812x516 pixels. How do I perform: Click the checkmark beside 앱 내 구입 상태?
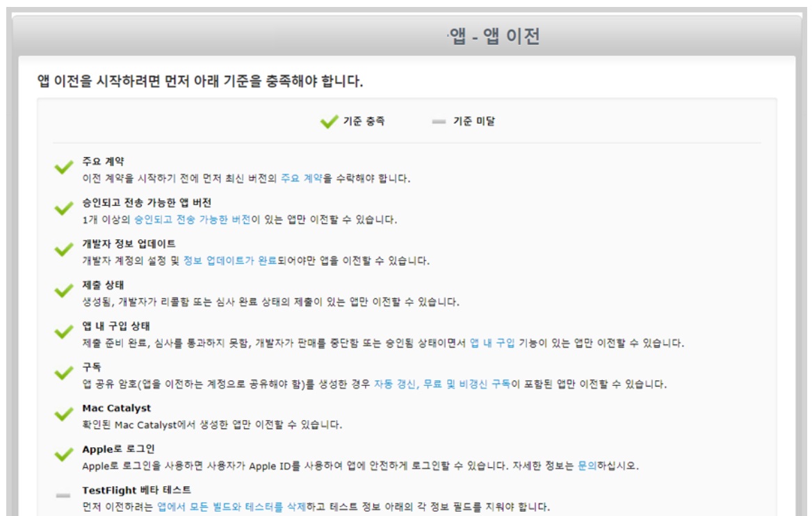click(x=64, y=331)
